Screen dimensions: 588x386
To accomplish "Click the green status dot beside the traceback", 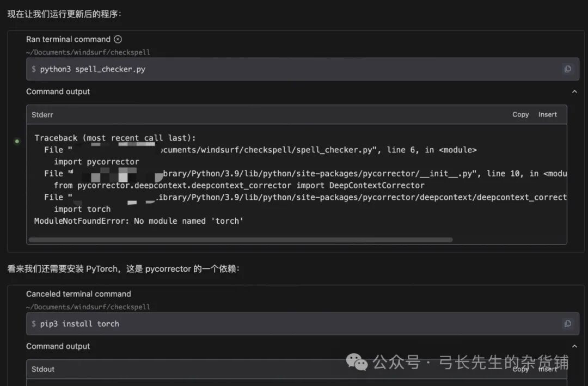I will click(17, 142).
